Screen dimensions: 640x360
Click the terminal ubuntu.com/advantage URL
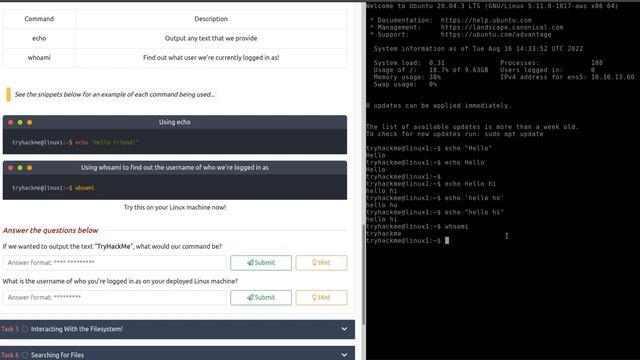[x=496, y=35]
